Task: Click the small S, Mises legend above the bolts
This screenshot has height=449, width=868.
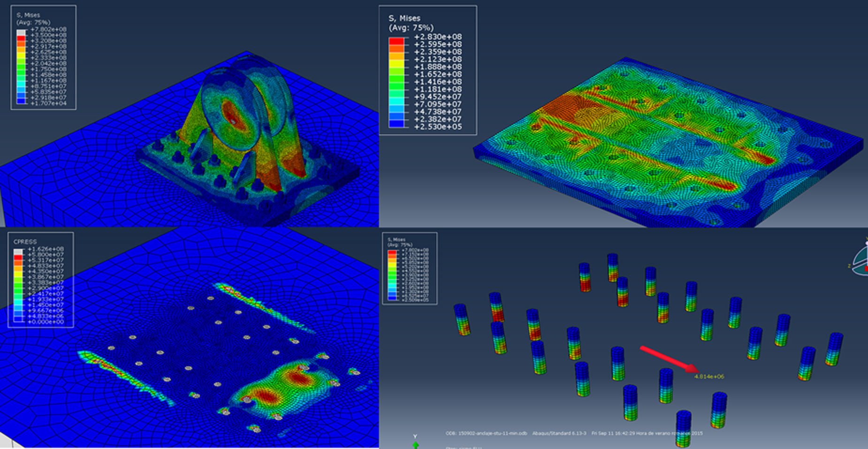Action: [409, 268]
